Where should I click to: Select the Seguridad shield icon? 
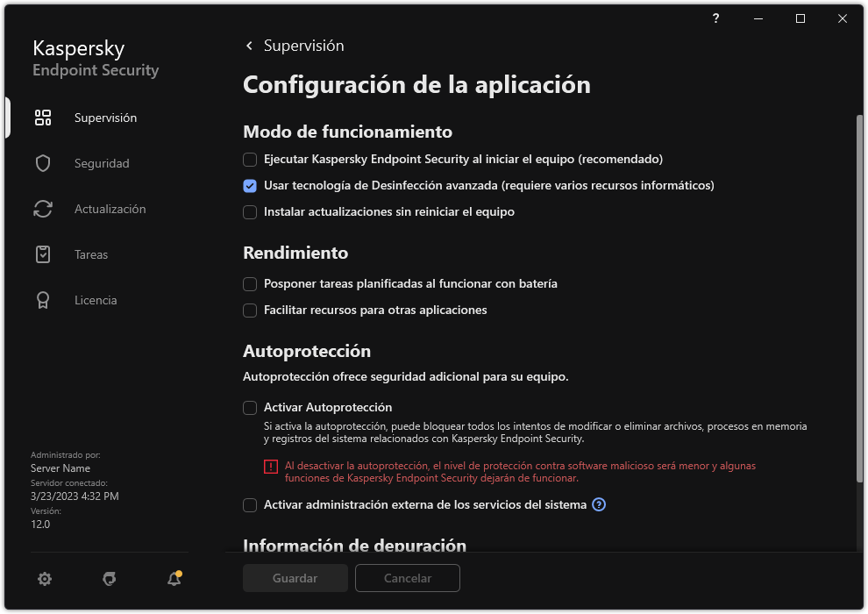(x=43, y=163)
